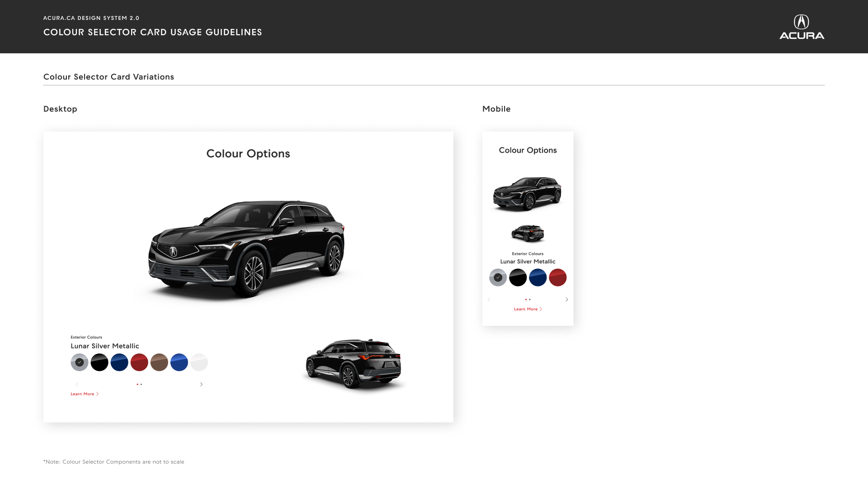Screen dimensions: 868x488
Task: Click the main front-view car image on desktop
Action: pos(247,250)
